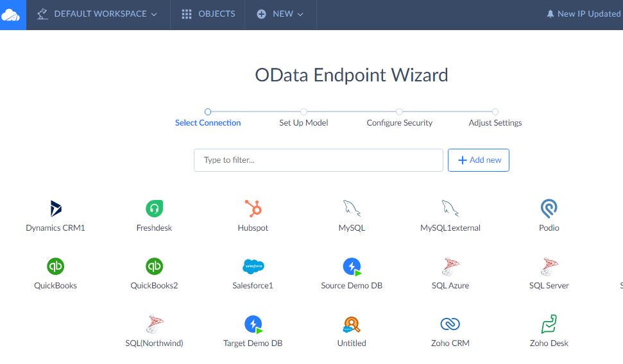The width and height of the screenshot is (623, 364).
Task: Click the Zoho Desk label text
Action: tap(549, 343)
